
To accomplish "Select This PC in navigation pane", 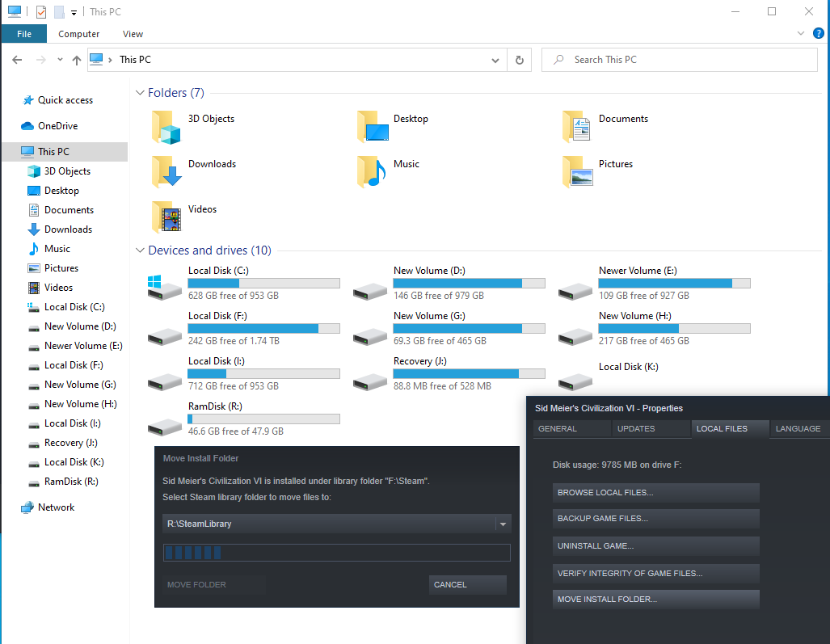I will pos(65,151).
